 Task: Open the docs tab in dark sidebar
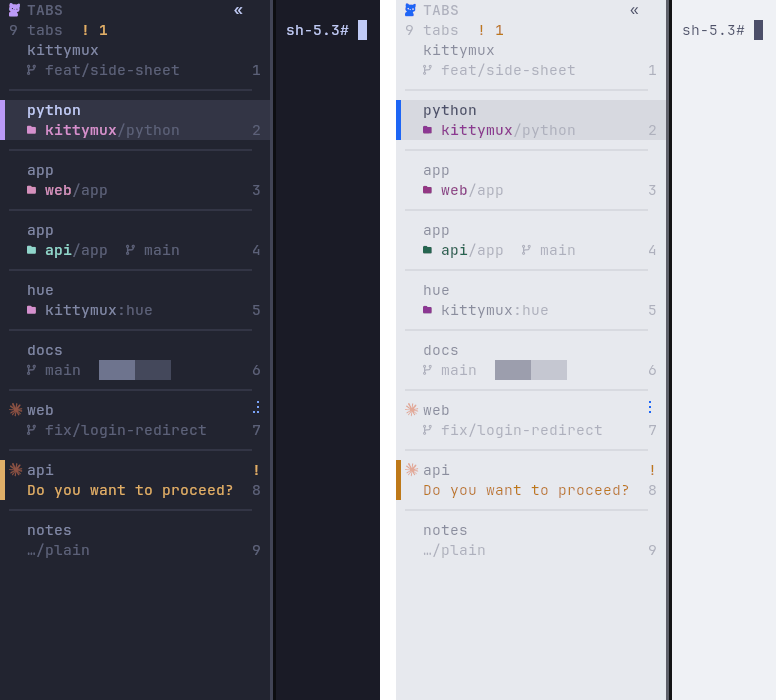pyautogui.click(x=135, y=360)
